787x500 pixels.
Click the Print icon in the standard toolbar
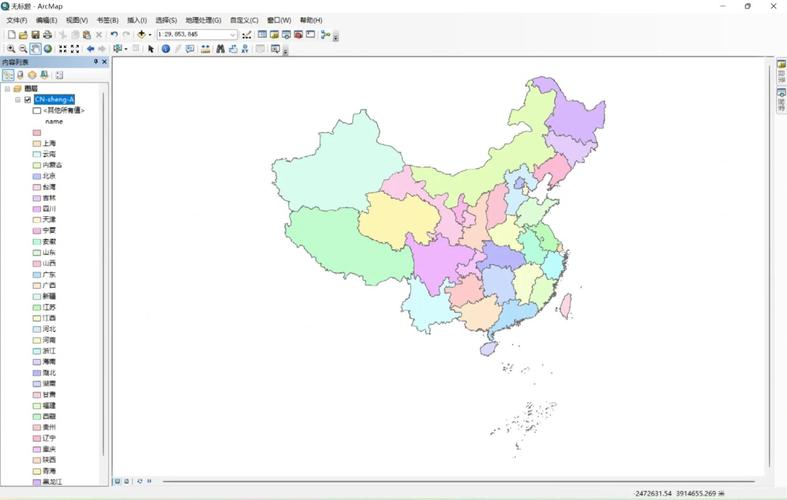48,35
